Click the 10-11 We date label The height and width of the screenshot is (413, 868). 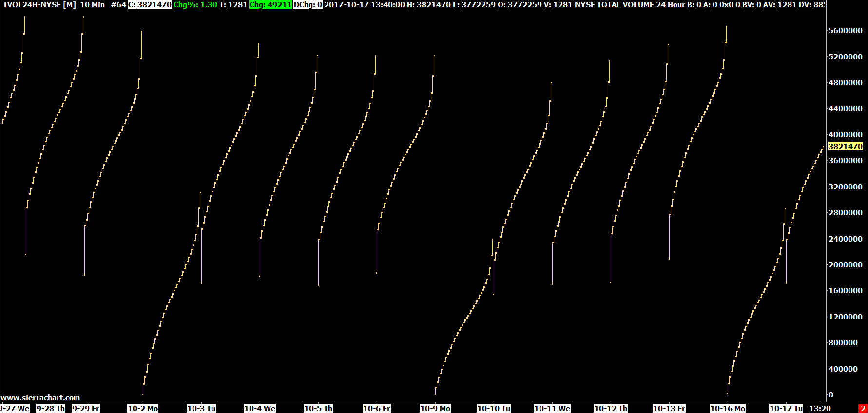coord(552,408)
